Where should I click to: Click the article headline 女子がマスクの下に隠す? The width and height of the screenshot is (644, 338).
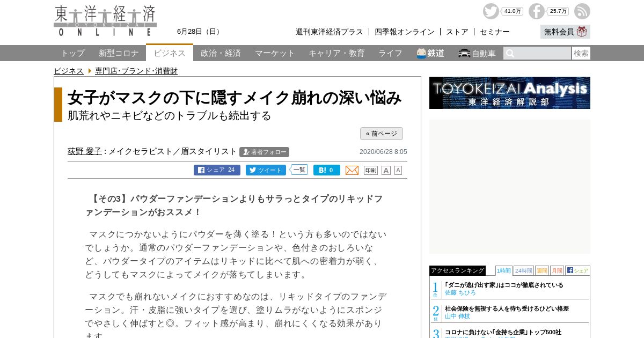(235, 98)
